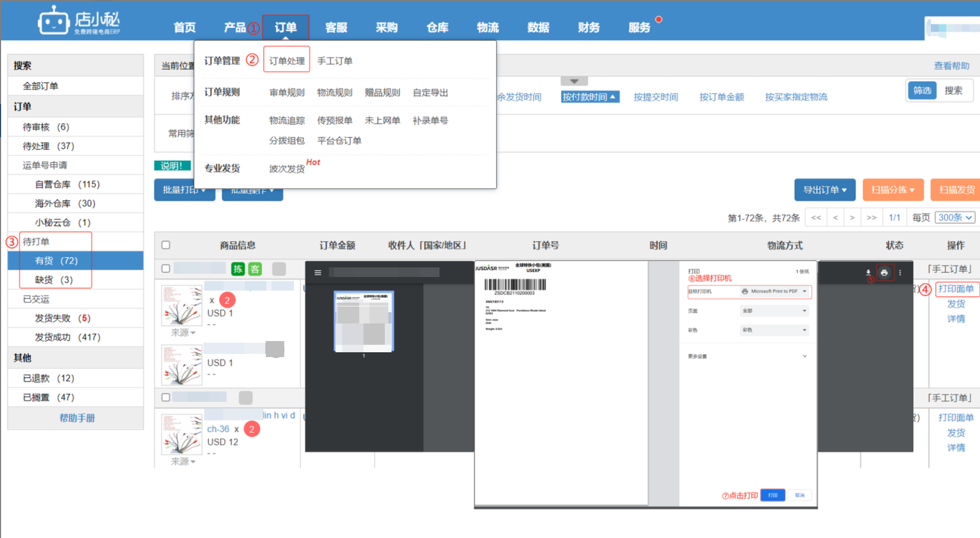Click the hamburger menu icon in the label viewer
Image resolution: width=980 pixels, height=538 pixels.
(x=318, y=272)
